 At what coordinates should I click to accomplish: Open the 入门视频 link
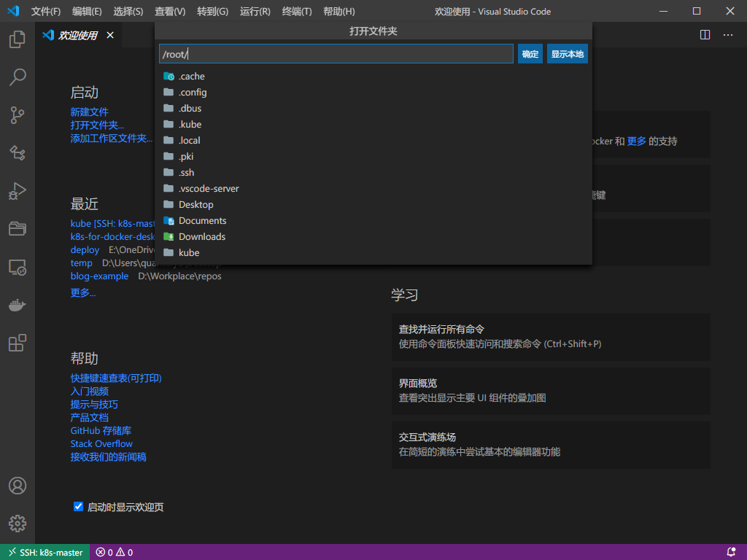[90, 392]
